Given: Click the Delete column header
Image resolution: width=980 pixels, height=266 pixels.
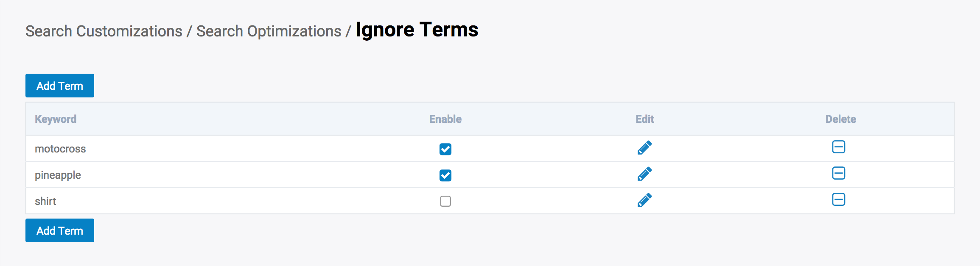Looking at the screenshot, I should click(840, 119).
